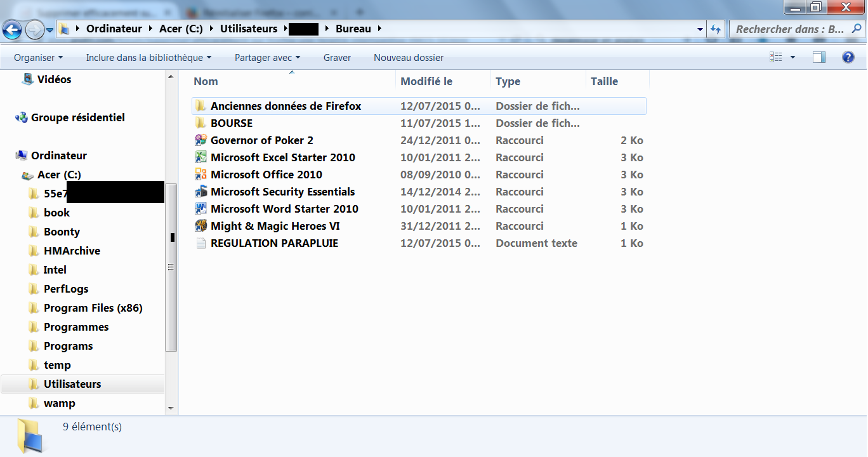Click the BOURSE folder icon in the file list
The image size is (868, 457).
(x=201, y=123)
